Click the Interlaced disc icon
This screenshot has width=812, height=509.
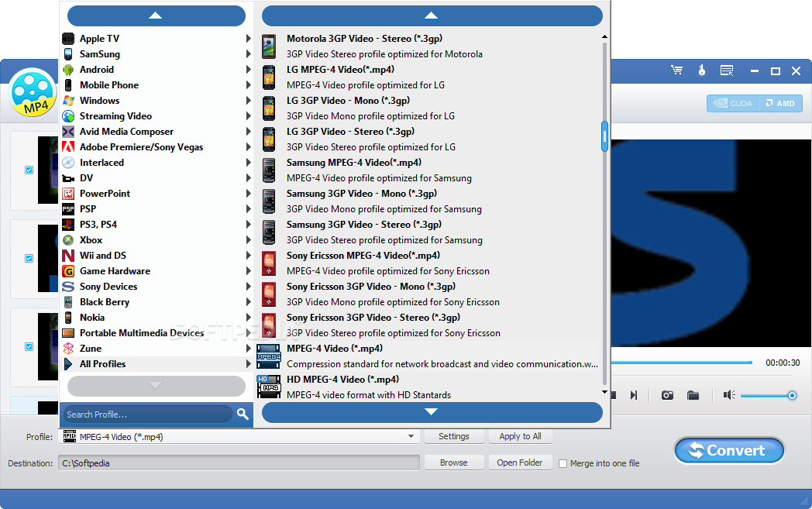(x=68, y=163)
